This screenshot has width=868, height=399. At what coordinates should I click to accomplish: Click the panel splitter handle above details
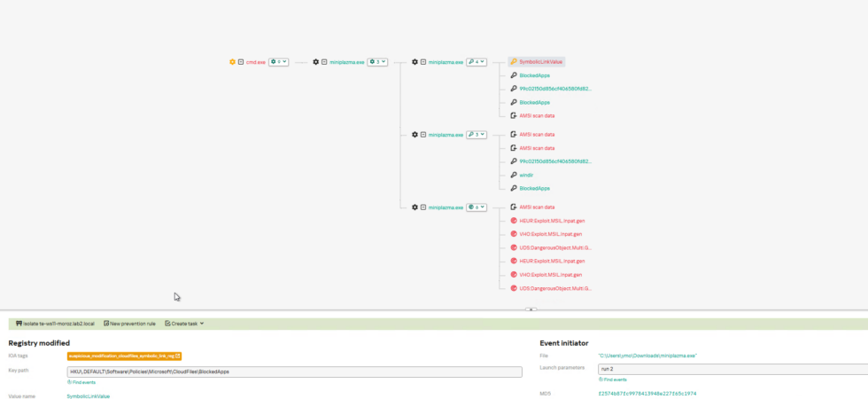coord(531,309)
